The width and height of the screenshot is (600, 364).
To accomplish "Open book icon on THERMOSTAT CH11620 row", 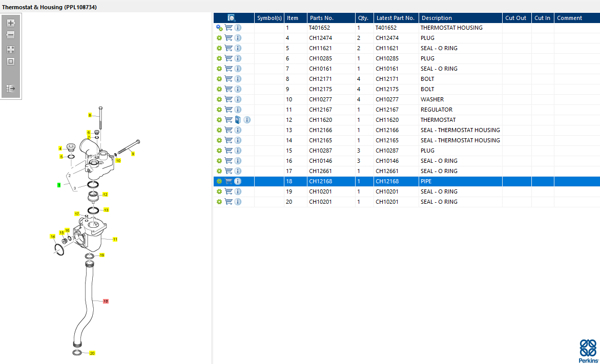I will pyautogui.click(x=238, y=120).
